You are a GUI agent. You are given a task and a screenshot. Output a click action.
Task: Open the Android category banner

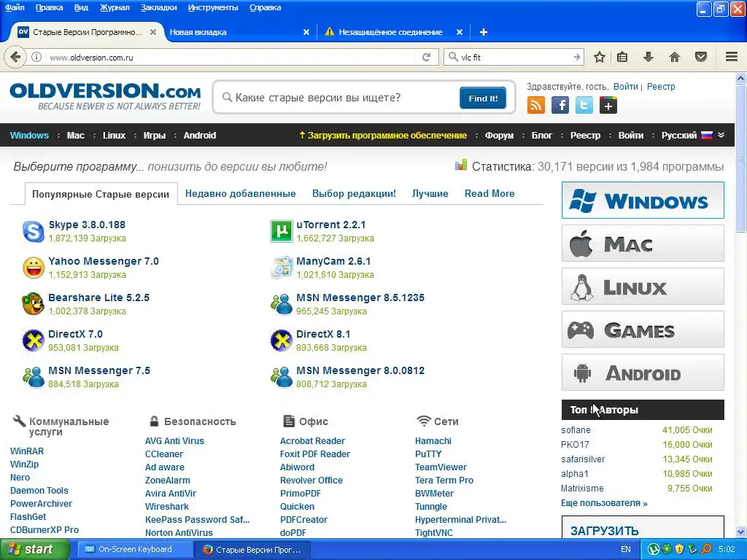click(x=643, y=373)
